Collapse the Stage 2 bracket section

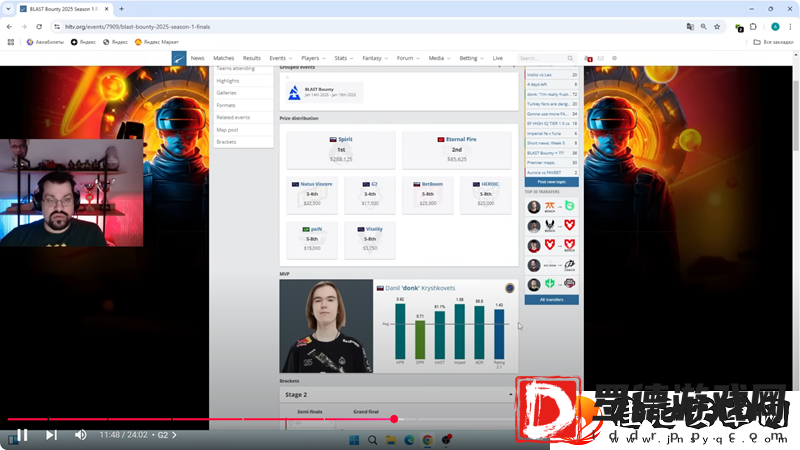(511, 394)
